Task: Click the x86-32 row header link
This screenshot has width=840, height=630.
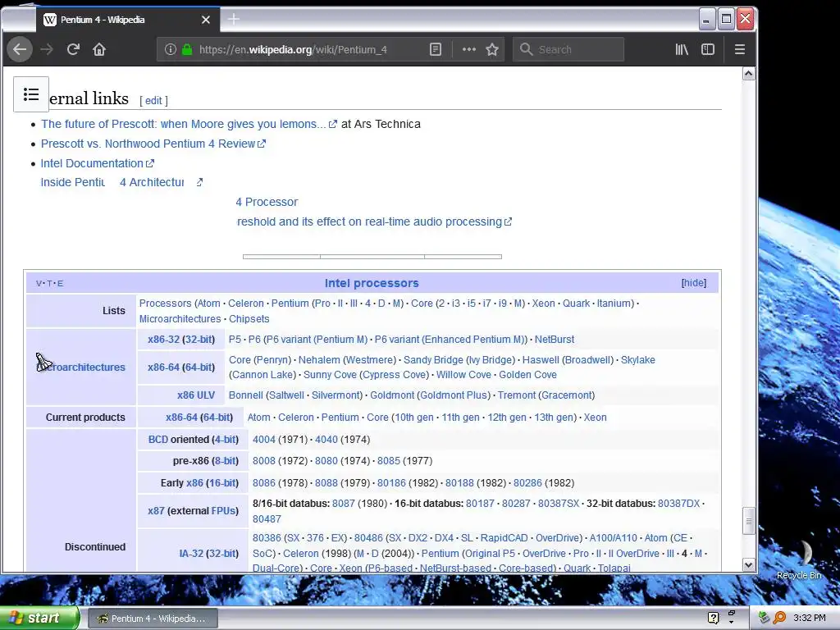Action: click(163, 339)
